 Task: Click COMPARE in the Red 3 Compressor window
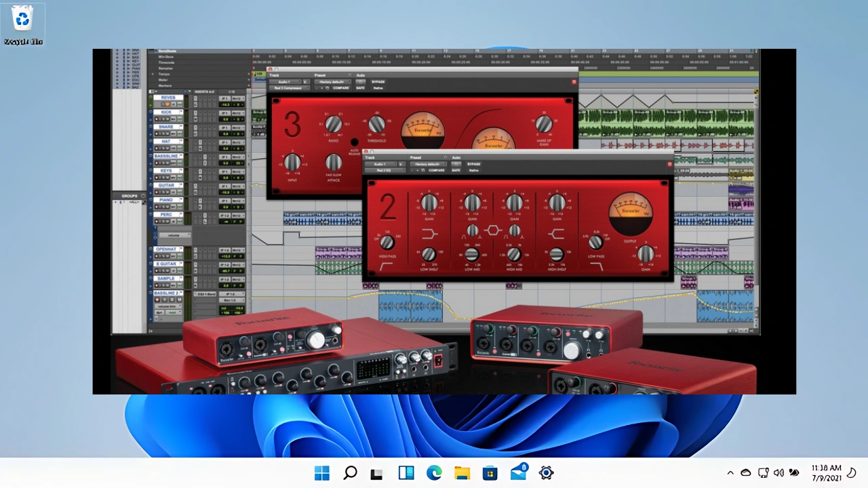(x=341, y=88)
